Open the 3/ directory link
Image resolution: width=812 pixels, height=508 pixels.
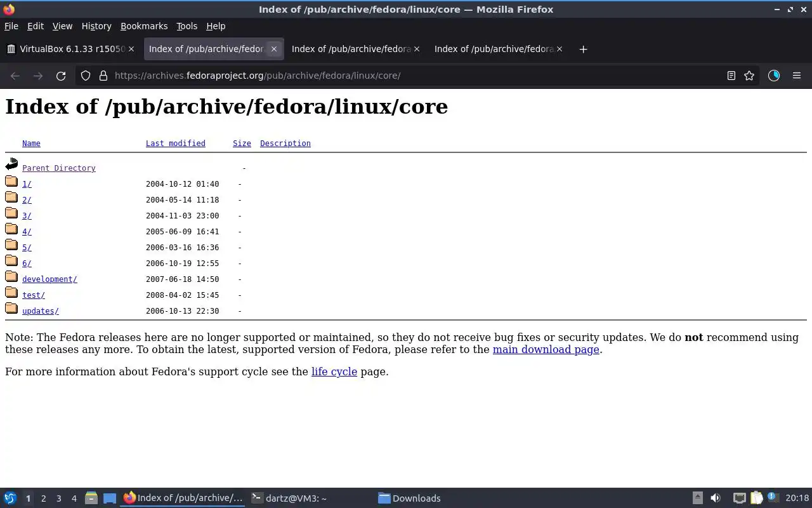coord(27,216)
